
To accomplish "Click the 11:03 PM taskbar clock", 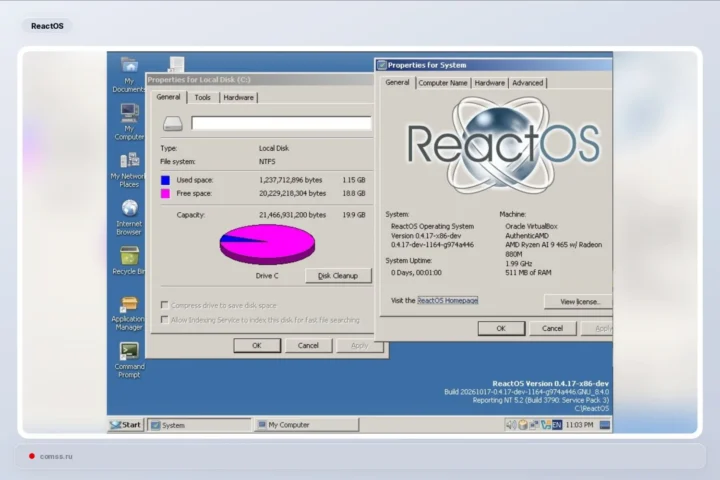I will 579,425.
